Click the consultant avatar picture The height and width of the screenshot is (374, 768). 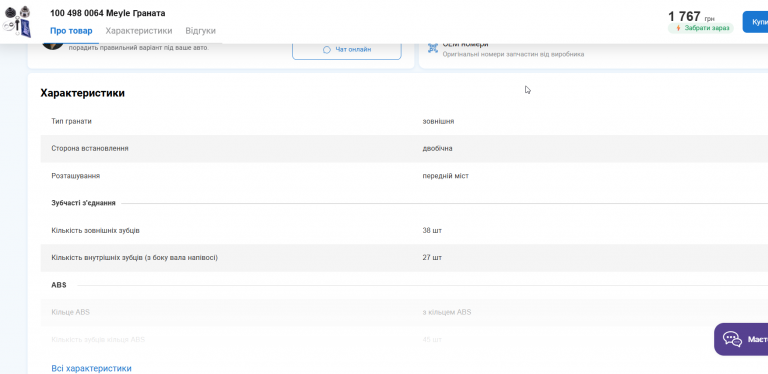coord(53,46)
